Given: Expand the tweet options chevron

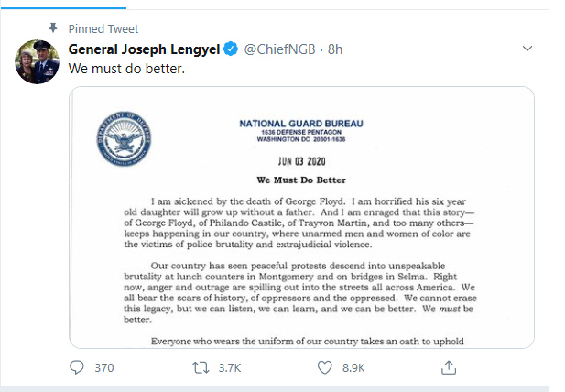Looking at the screenshot, I should [x=527, y=48].
